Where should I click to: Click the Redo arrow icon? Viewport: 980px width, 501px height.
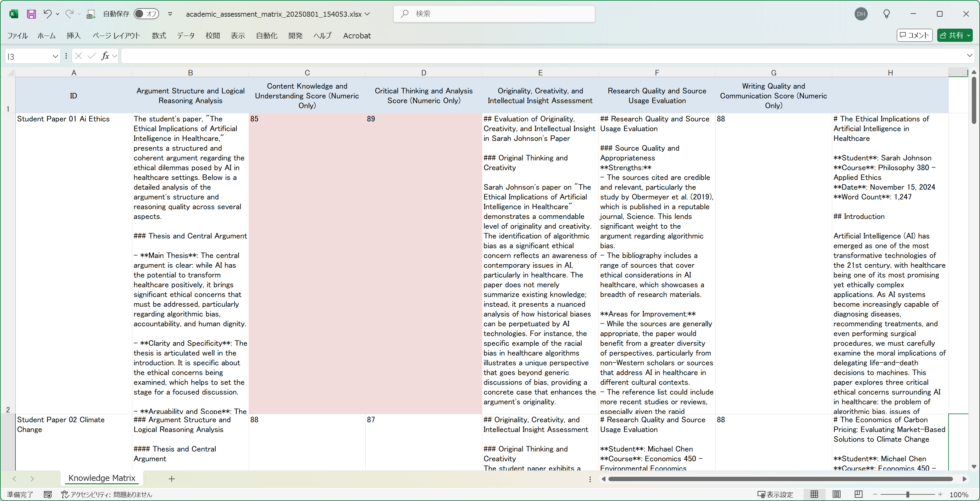[x=69, y=14]
